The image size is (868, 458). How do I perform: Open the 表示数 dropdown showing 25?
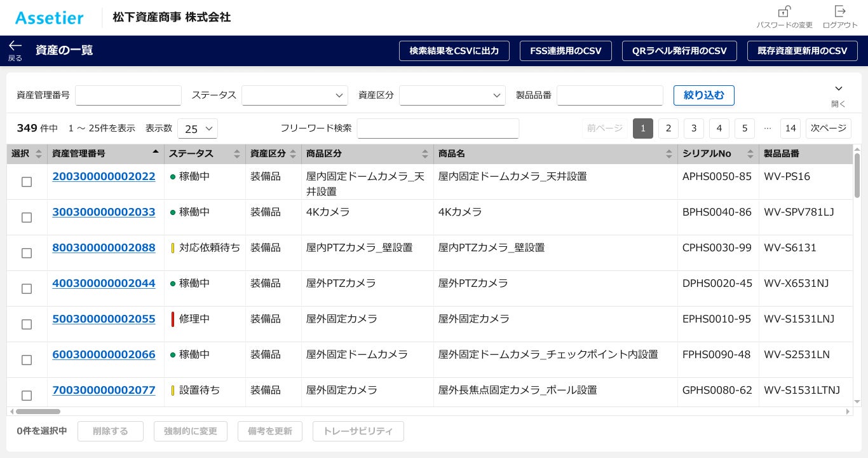(197, 128)
